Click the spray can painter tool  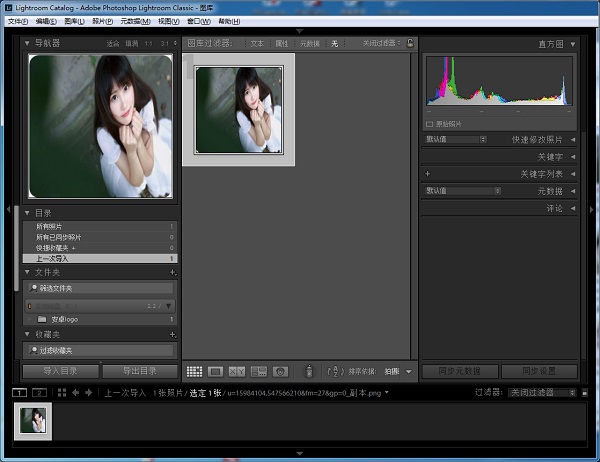tap(309, 372)
